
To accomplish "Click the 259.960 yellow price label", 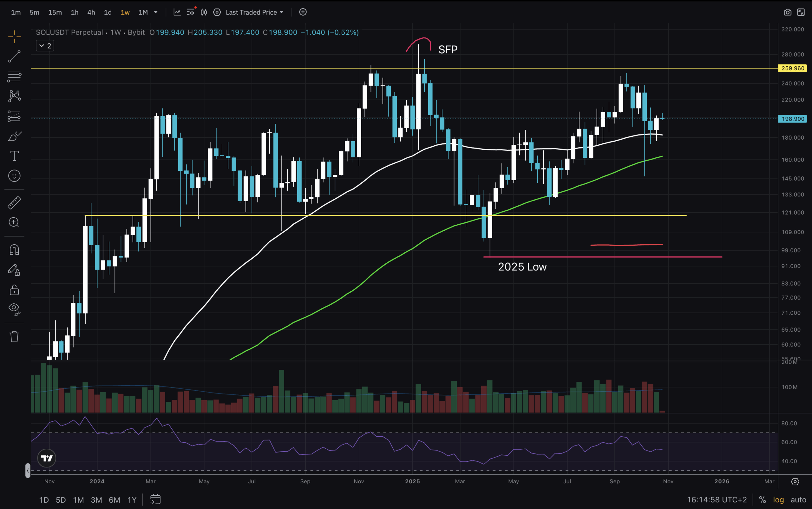I will pyautogui.click(x=793, y=68).
